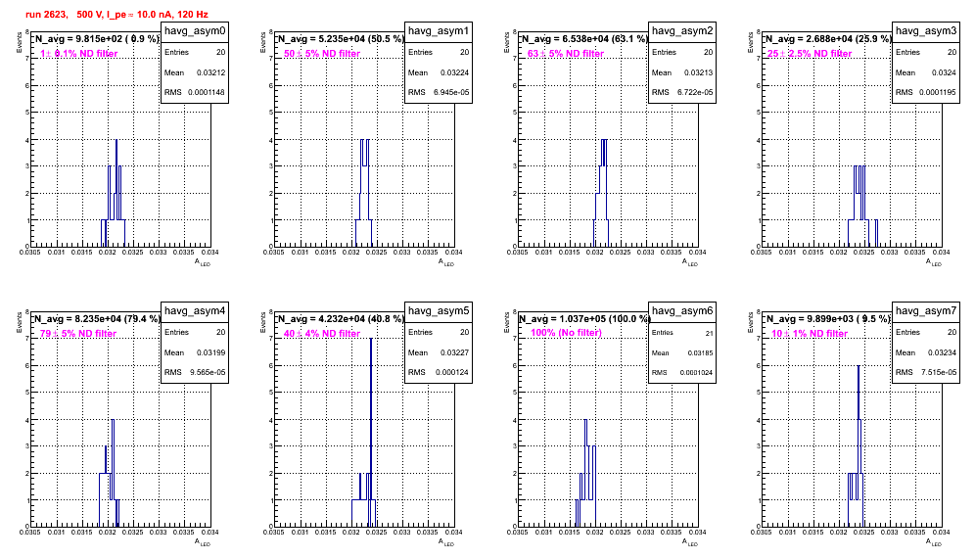Click the N_avg = 9.899e+03 label
Screen dimensions: 975x560
click(828, 319)
